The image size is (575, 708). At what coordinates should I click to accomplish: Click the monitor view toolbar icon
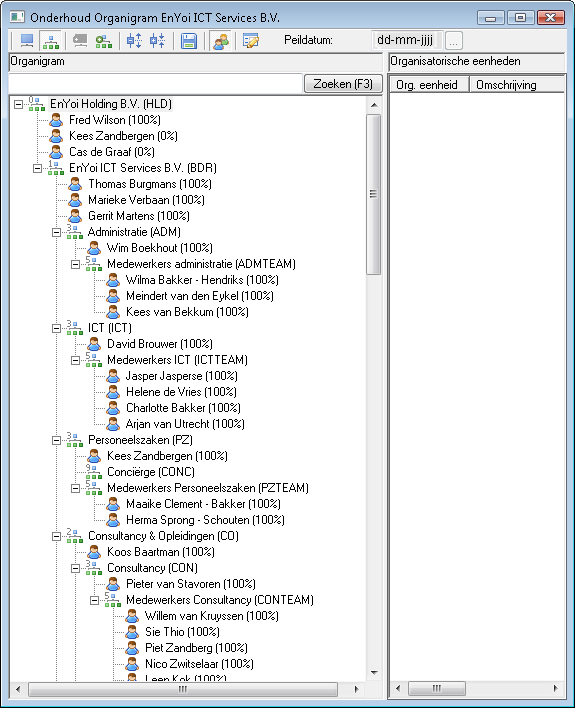[27, 41]
